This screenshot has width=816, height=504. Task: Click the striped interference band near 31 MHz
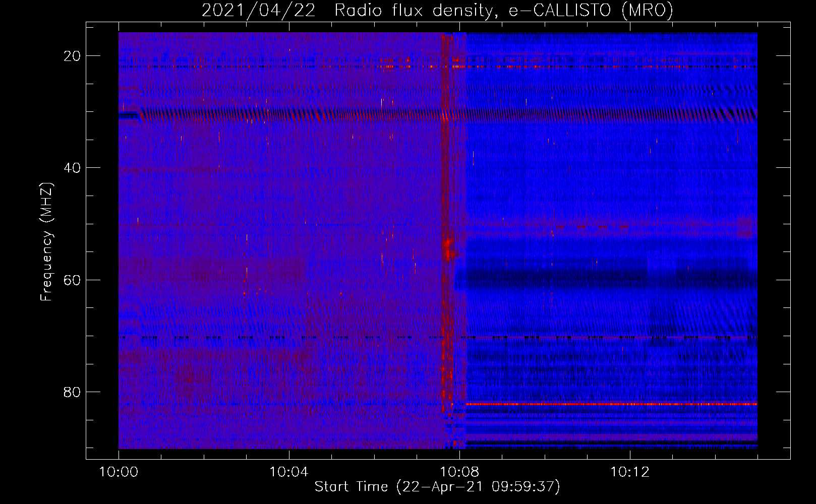pos(438,115)
